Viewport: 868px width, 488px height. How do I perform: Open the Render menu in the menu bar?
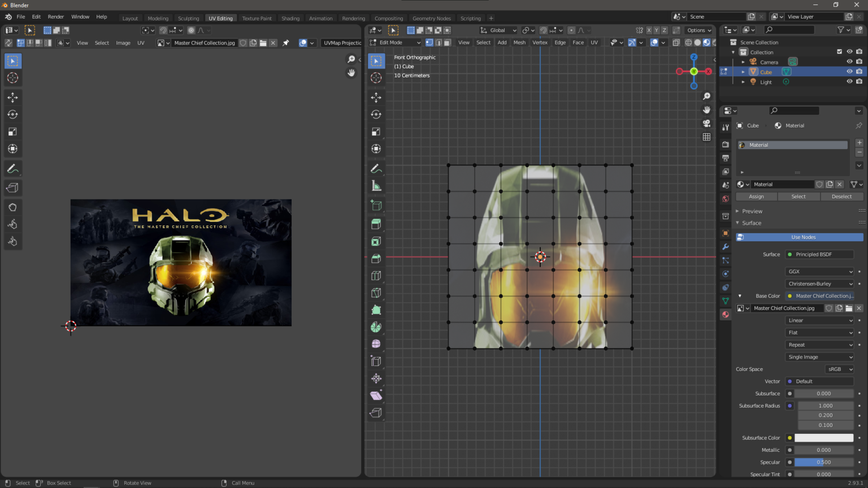(55, 16)
